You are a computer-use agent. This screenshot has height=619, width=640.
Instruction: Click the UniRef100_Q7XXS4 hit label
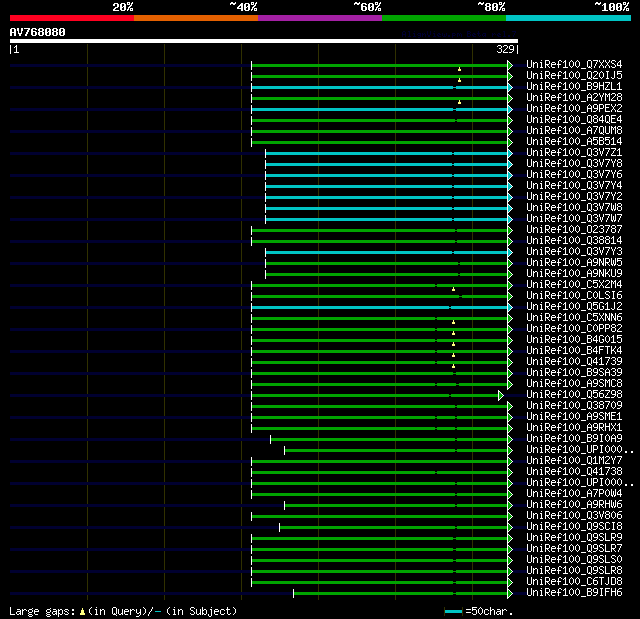pyautogui.click(x=574, y=64)
